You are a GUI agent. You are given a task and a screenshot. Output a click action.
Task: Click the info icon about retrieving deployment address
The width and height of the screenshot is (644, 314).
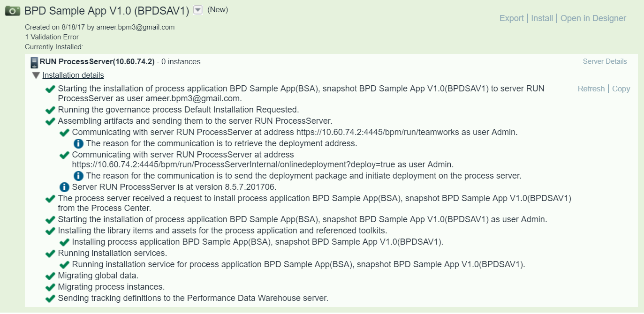[78, 143]
